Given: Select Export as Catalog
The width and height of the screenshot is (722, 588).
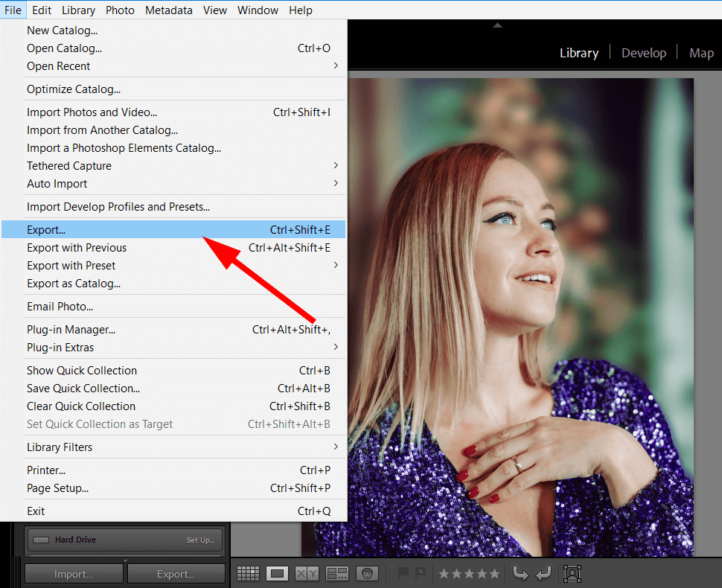Looking at the screenshot, I should [x=173, y=284].
